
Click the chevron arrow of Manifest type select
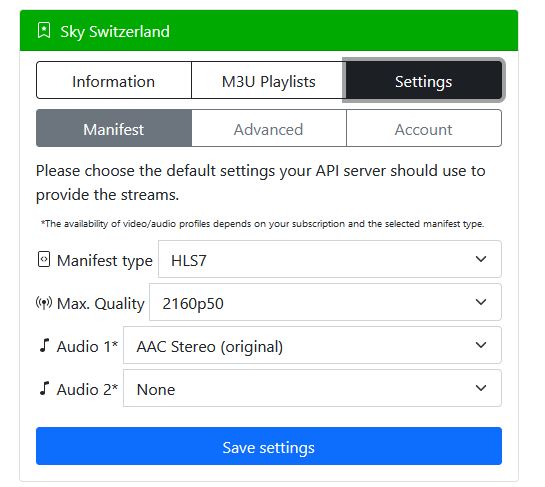(x=481, y=259)
